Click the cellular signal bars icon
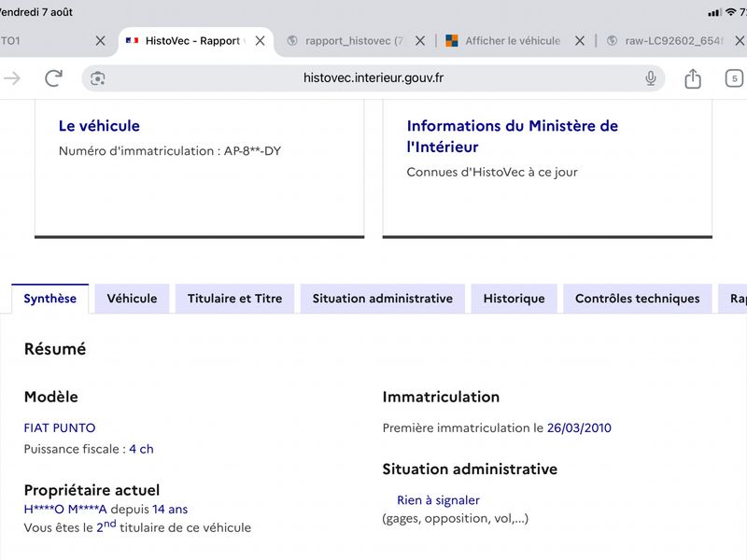The height and width of the screenshot is (560, 747). (714, 13)
